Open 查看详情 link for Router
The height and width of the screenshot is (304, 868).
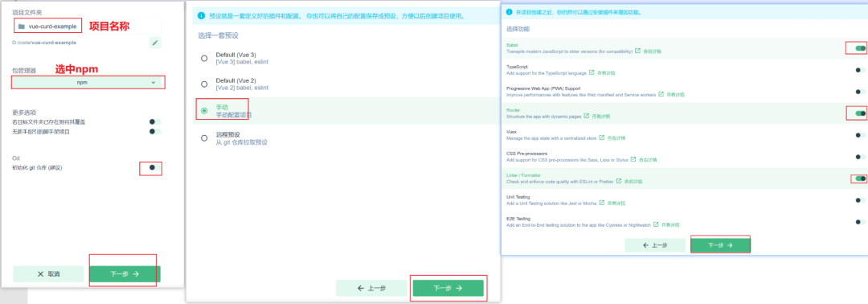click(601, 117)
